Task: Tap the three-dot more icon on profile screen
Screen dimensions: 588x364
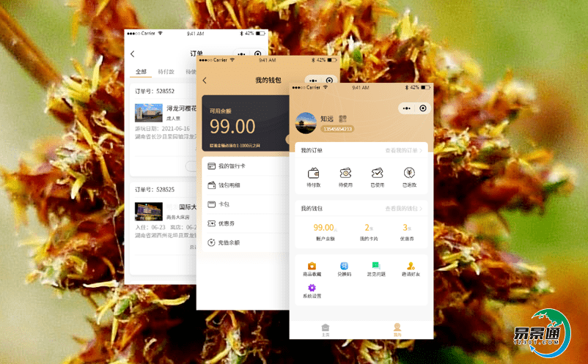Action: [406, 108]
